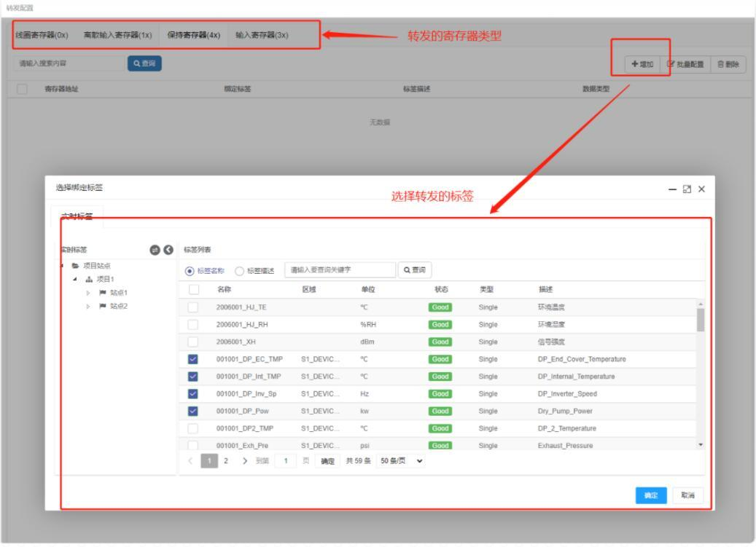Click the tag list vertical scrollbar
Viewport: 756px width, 547px height.
click(x=701, y=319)
